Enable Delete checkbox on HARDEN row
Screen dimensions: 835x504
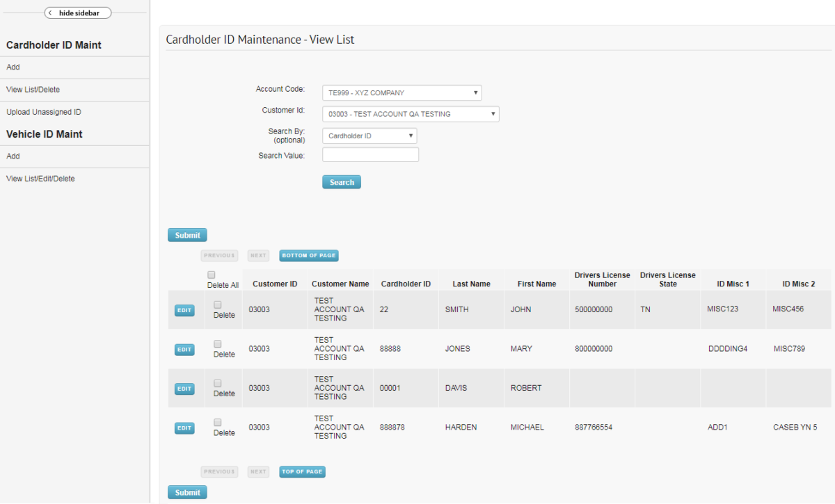[216, 422]
